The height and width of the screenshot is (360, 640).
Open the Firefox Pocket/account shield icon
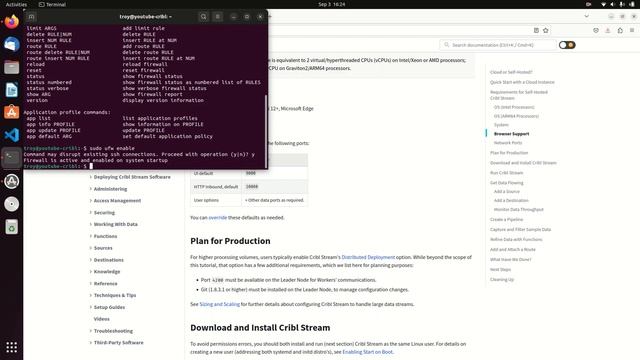tap(596, 31)
